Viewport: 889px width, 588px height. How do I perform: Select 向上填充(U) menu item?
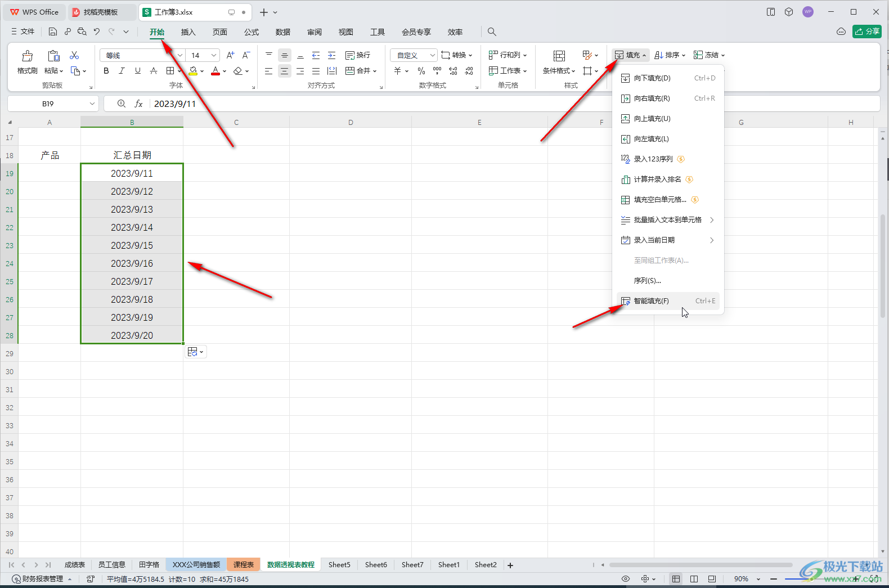point(668,119)
